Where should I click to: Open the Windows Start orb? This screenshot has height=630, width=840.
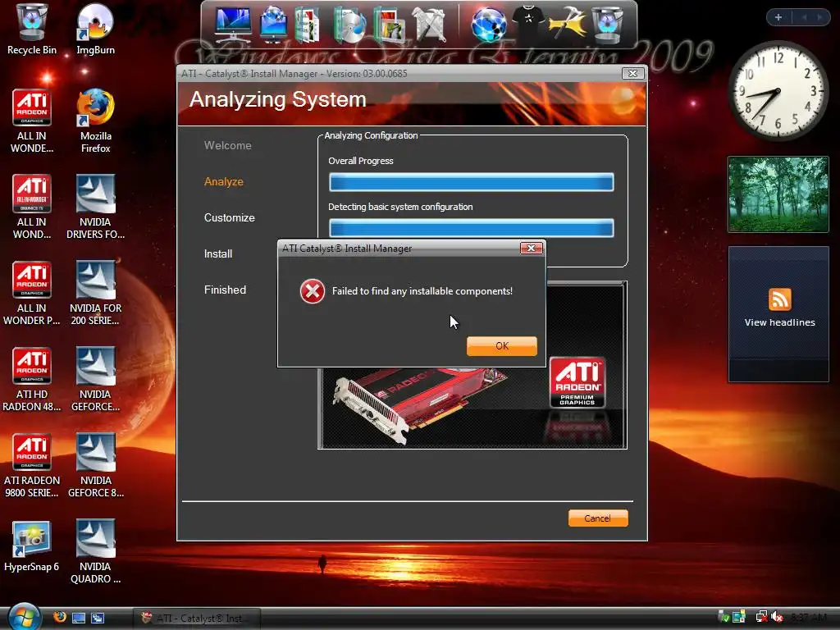click(25, 617)
